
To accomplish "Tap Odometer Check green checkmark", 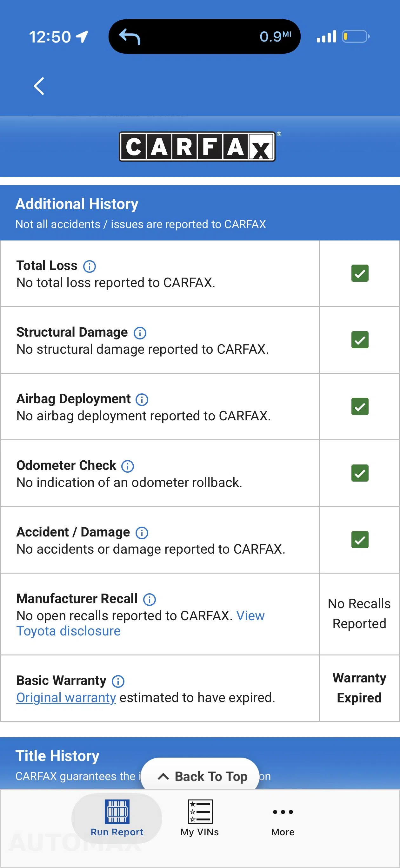I will tap(360, 473).
